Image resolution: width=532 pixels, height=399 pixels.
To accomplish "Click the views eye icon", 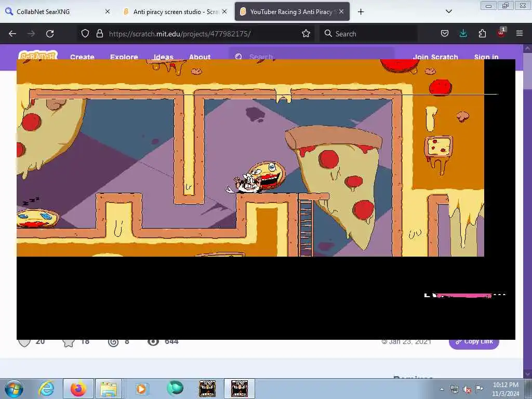I will [153, 342].
